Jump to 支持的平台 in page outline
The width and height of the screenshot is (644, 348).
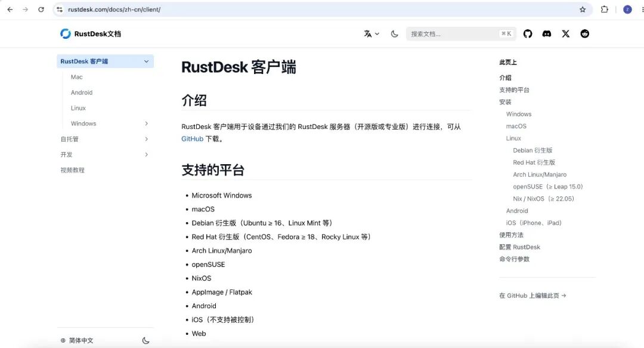point(514,90)
